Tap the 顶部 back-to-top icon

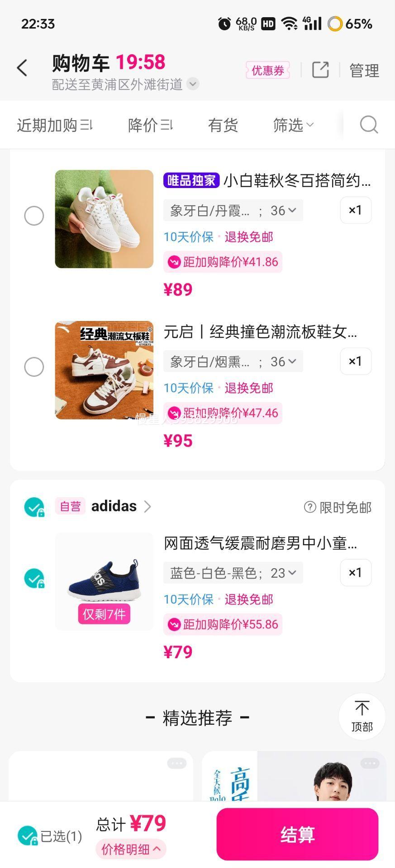tap(362, 717)
